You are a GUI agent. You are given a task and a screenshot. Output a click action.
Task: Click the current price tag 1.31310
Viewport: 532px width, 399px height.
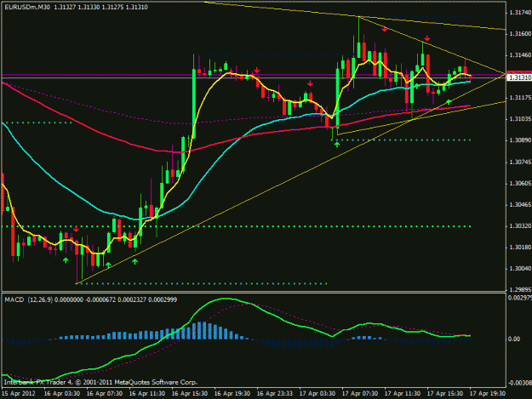tap(519, 77)
